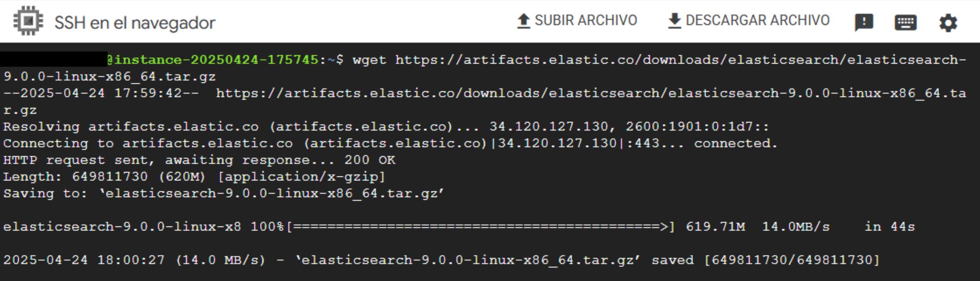Click the download progress bar at 100%
Screen dimensions: 980x281
point(481,227)
